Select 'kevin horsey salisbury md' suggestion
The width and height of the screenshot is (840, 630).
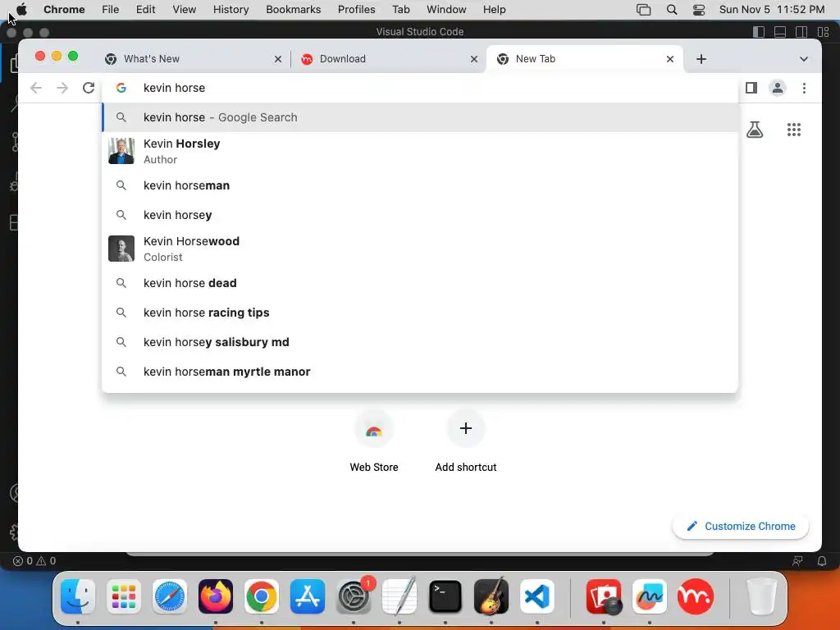pos(420,342)
